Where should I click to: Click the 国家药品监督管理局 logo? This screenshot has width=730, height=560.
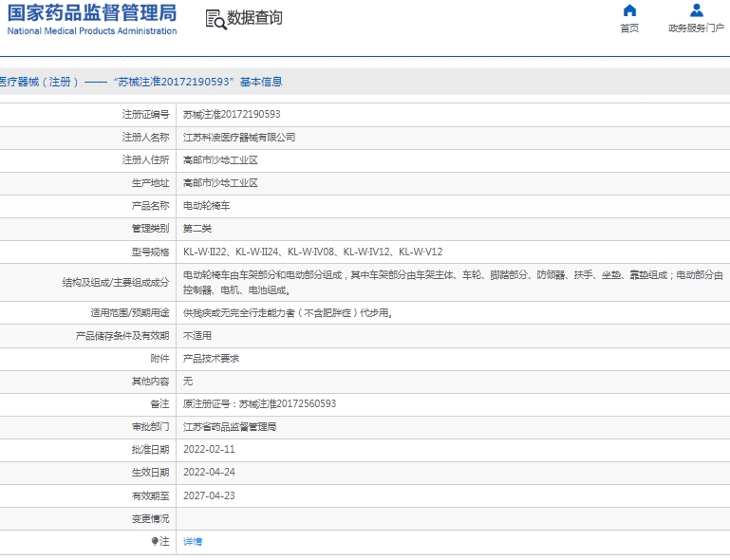[92, 20]
